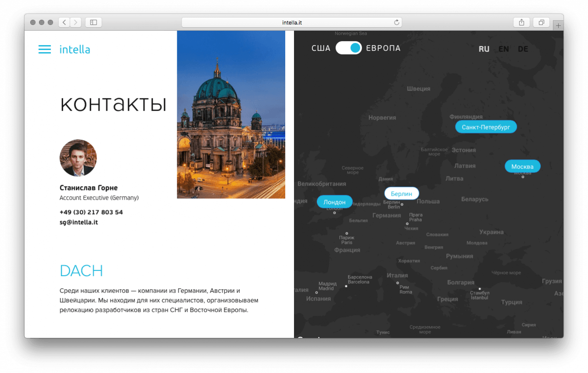Click the sg@intella.it email address
The height and width of the screenshot is (373, 588).
(x=79, y=222)
